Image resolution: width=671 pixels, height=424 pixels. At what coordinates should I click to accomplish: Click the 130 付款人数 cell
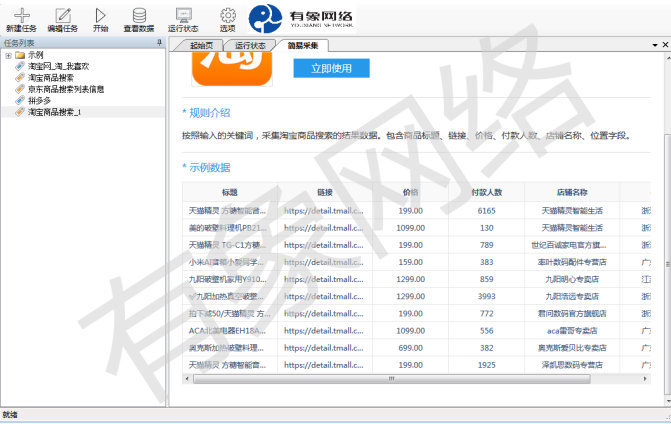(487, 228)
